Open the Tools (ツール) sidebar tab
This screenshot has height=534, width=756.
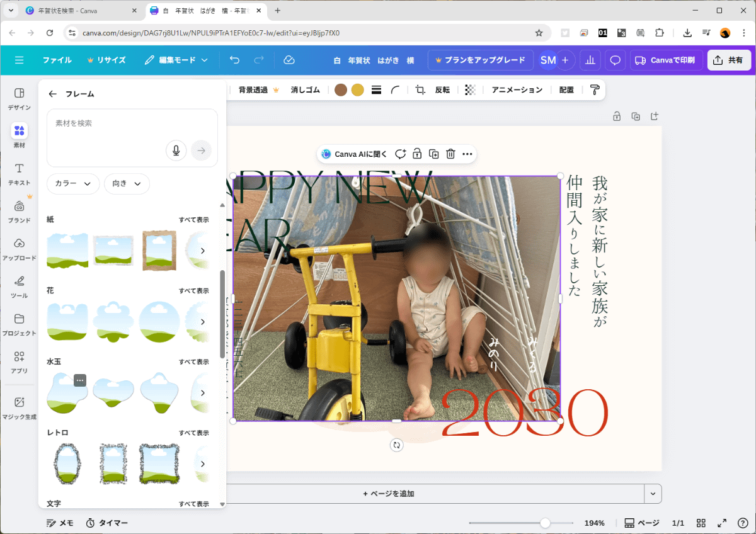coord(19,287)
